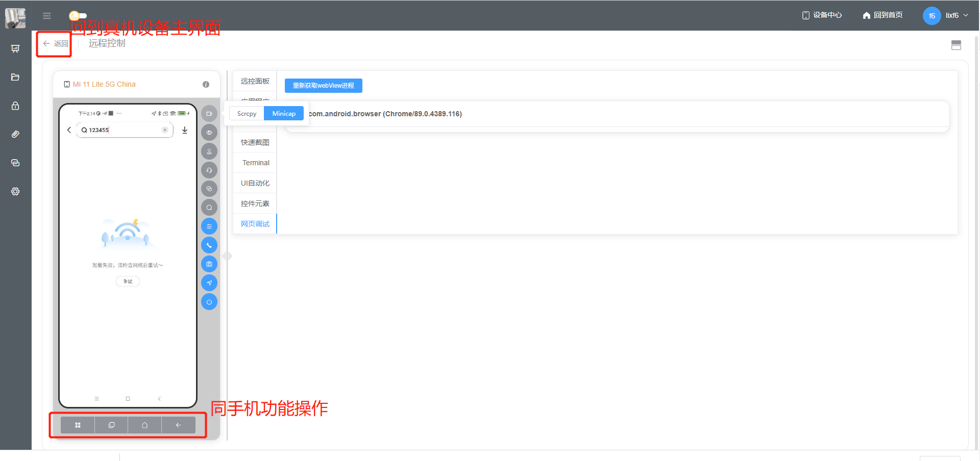Click the blue camera screenshot round button
Viewport: 980px width, 461px height.
point(209,264)
